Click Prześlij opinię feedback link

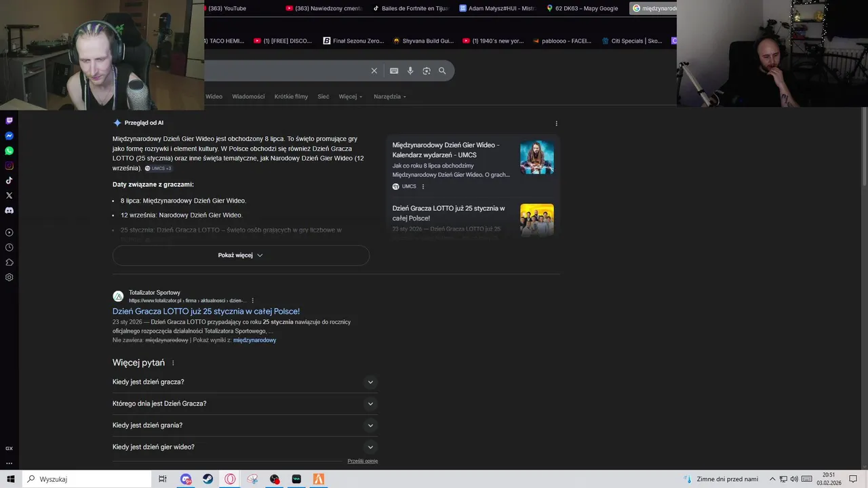[363, 461]
